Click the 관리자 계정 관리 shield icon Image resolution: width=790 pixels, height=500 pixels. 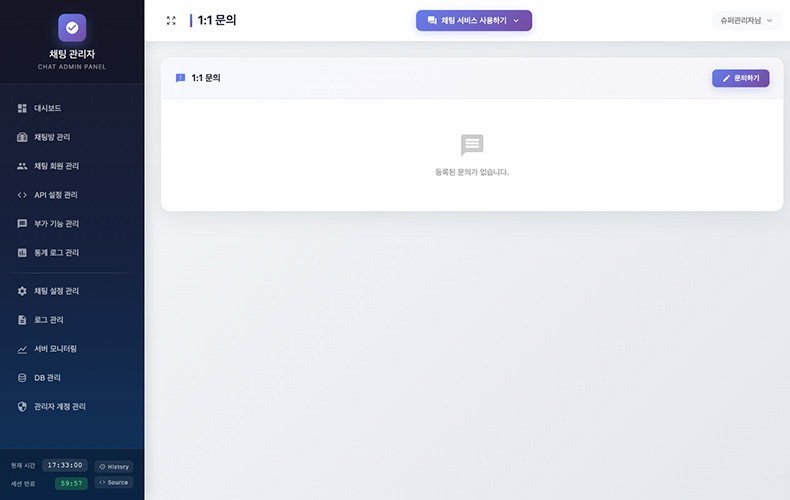click(x=22, y=407)
